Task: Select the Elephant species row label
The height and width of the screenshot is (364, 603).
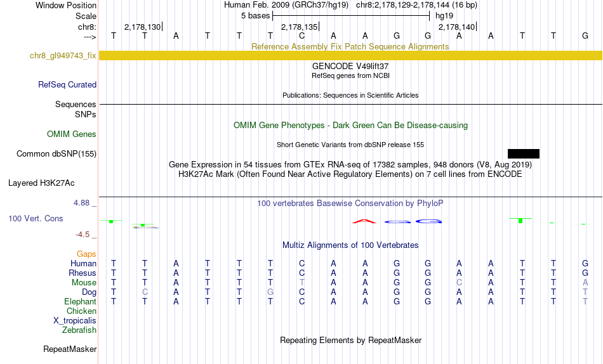Action: click(81, 301)
